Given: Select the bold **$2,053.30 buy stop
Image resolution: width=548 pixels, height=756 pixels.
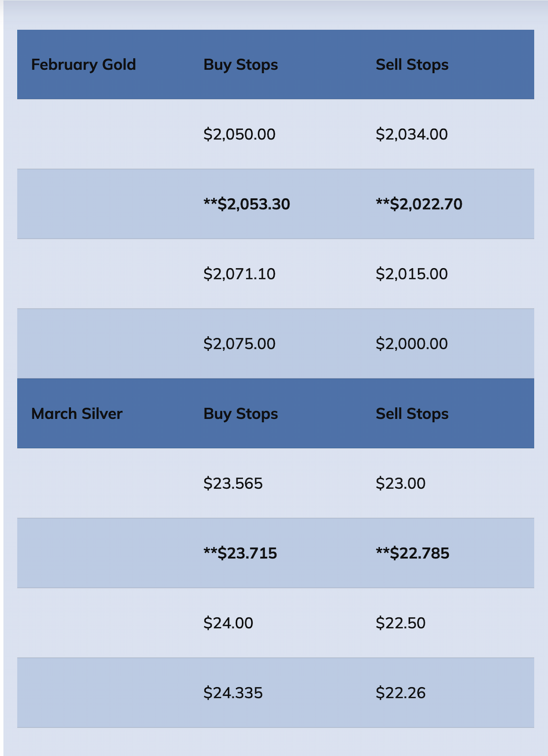Looking at the screenshot, I should pos(247,204).
